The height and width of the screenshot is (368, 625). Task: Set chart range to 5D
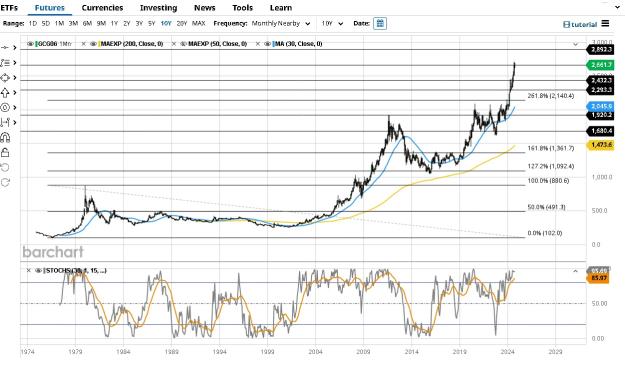46,24
